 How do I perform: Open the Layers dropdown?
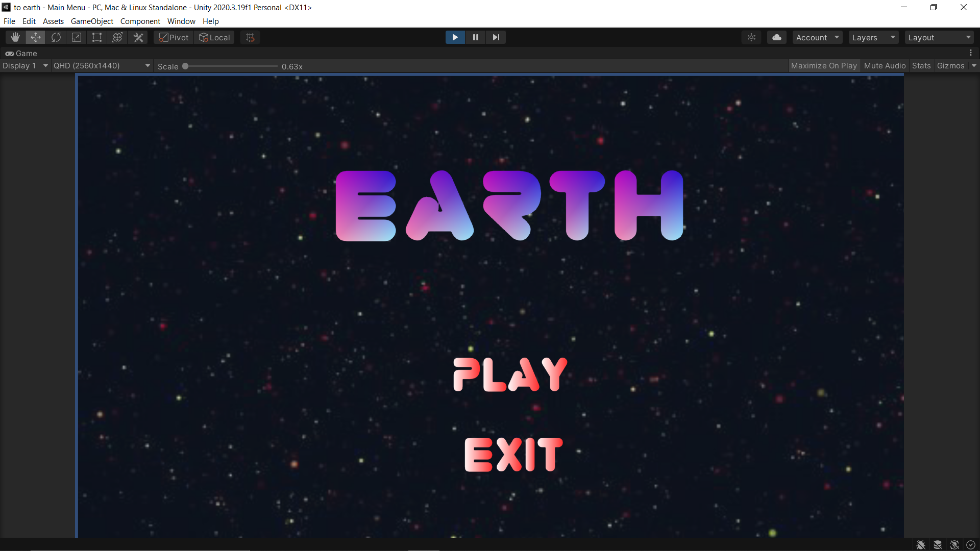click(x=873, y=38)
